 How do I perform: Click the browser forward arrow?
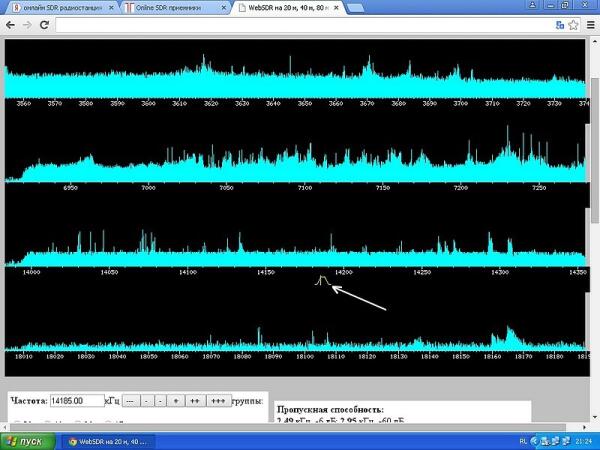click(x=27, y=24)
